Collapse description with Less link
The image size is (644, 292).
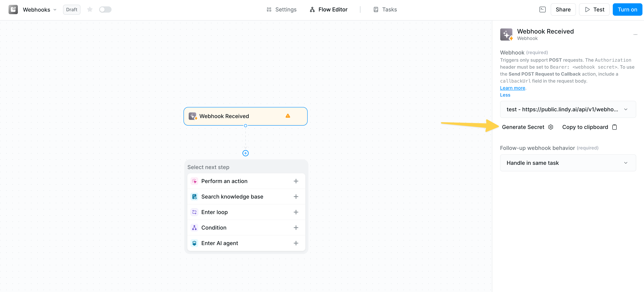(x=505, y=95)
